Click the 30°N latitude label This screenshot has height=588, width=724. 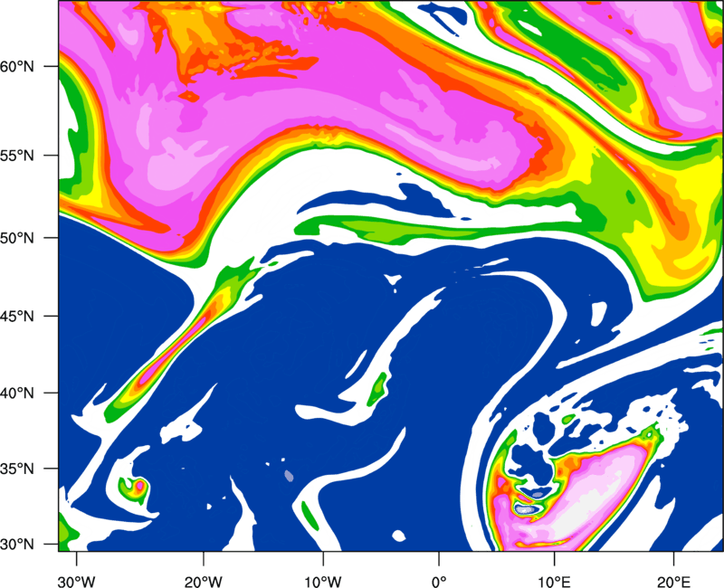click(x=17, y=545)
